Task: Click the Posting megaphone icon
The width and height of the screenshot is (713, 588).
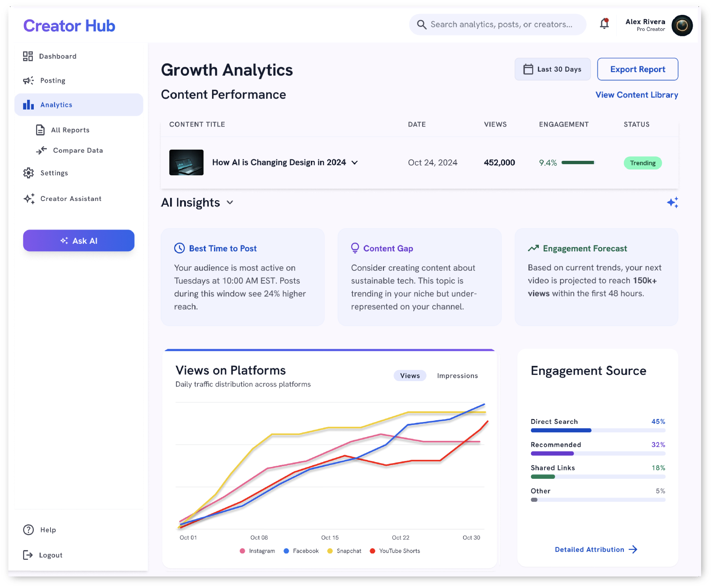Action: (28, 80)
